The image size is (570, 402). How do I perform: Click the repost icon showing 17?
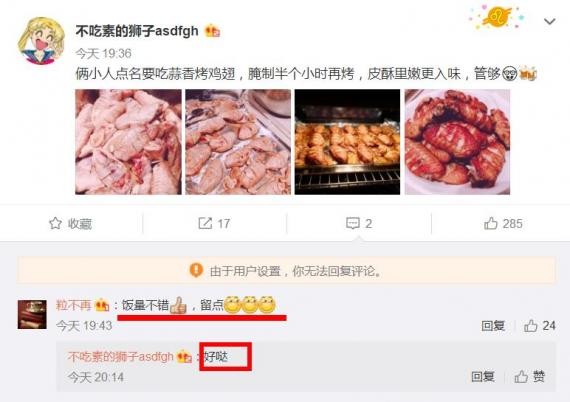[x=214, y=224]
